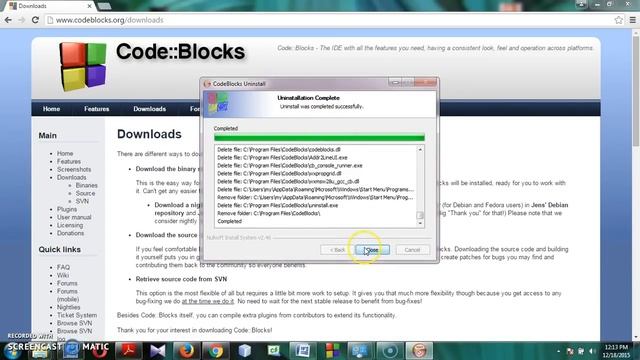The height and width of the screenshot is (360, 640).
Task: Open the Forums (mobile) quick link
Action: [x=68, y=295]
